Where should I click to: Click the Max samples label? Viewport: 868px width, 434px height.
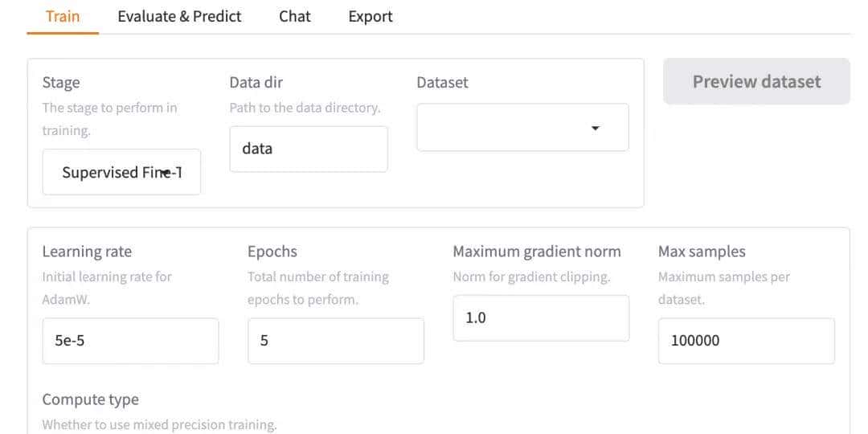[x=702, y=252]
